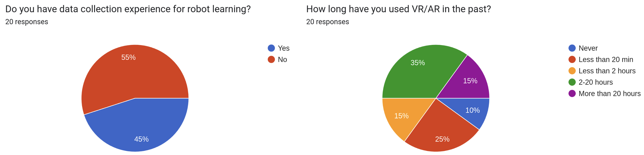Click the green 2-20 hours legend dot
The height and width of the screenshot is (155, 644).
[572, 82]
